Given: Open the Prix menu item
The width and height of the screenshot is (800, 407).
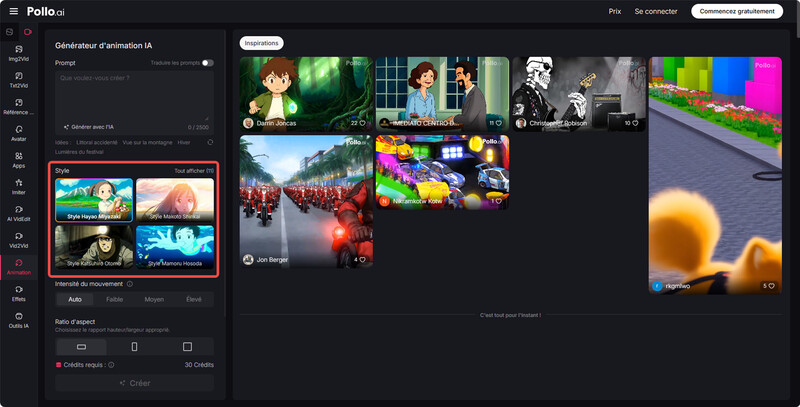Looking at the screenshot, I should click(615, 11).
